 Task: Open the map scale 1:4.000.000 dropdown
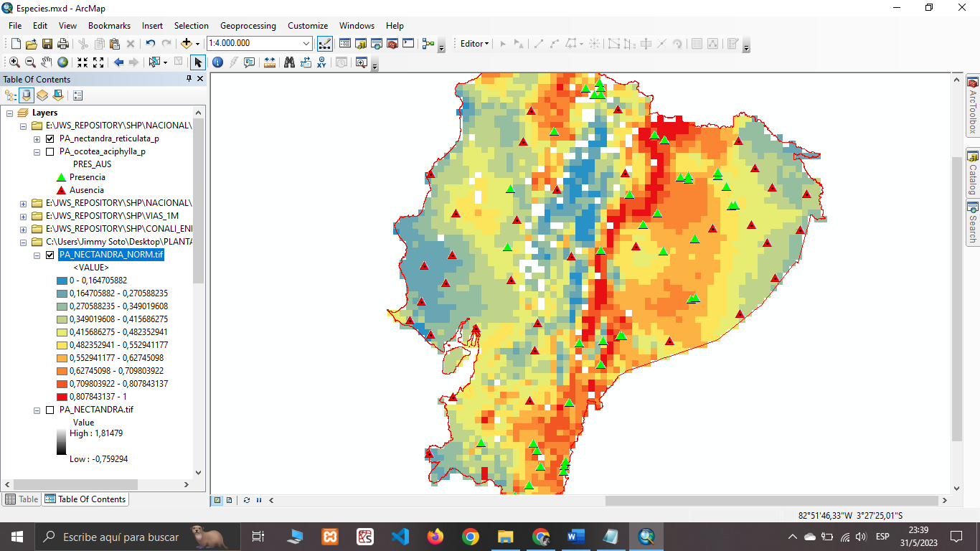coord(306,44)
